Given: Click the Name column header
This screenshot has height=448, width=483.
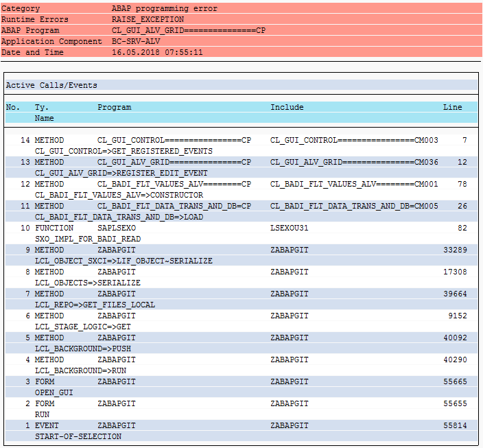Looking at the screenshot, I should point(44,118).
